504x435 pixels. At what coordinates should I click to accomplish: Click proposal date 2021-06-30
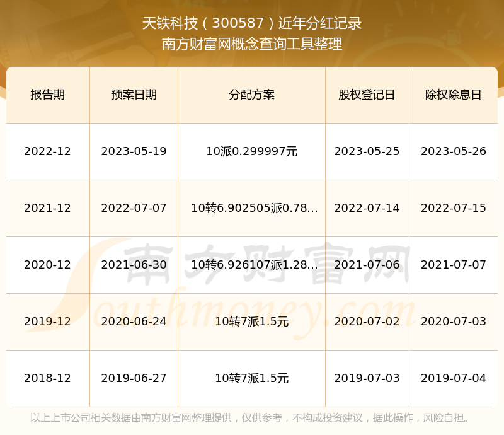[134, 265]
